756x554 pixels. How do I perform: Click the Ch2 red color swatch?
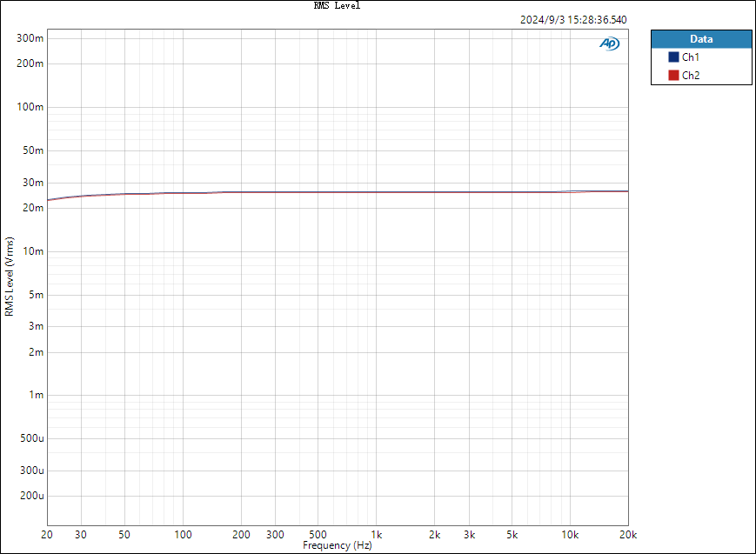(673, 75)
